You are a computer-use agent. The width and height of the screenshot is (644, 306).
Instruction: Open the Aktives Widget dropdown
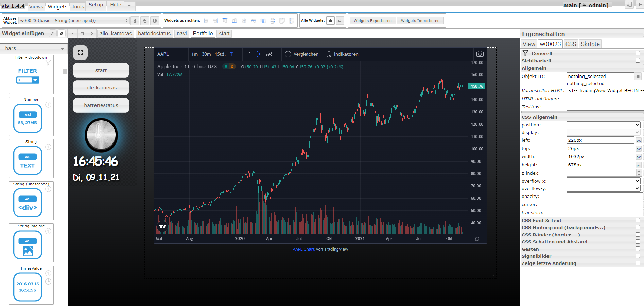(74, 21)
